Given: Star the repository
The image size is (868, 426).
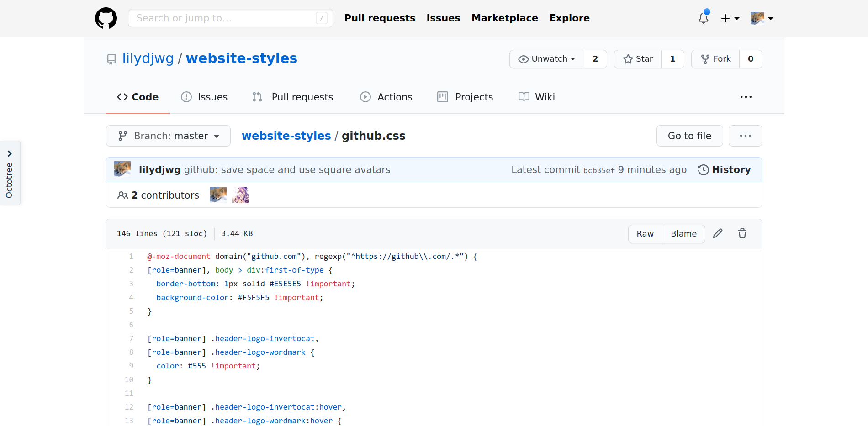Looking at the screenshot, I should [638, 59].
